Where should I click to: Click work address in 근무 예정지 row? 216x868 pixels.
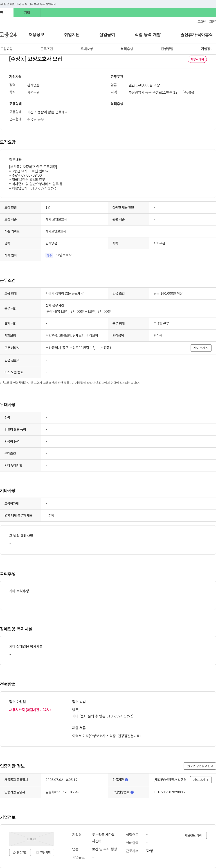coord(78,348)
